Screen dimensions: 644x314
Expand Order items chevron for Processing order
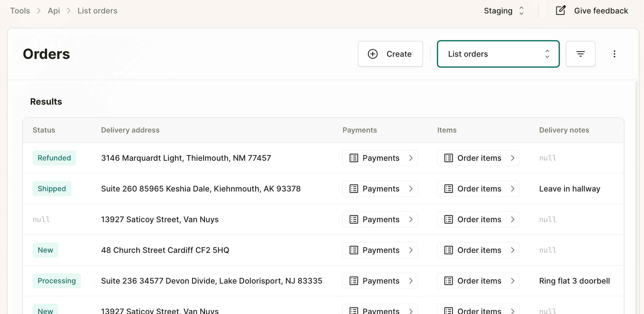[x=513, y=281]
